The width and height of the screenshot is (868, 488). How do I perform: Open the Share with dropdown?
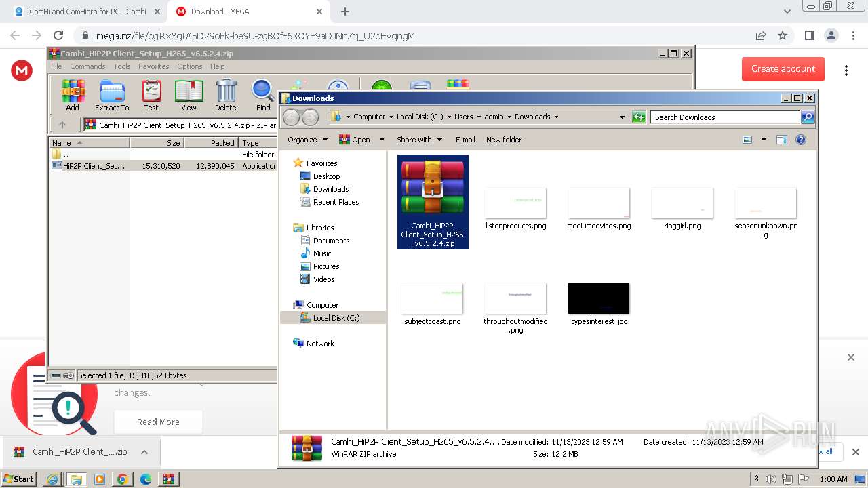[419, 140]
